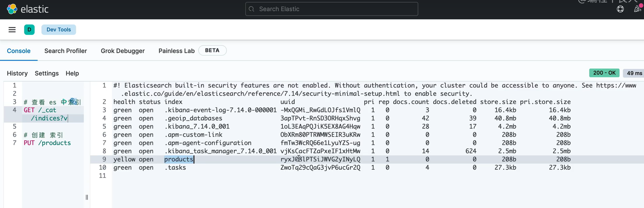Click the GET /_cat request line
Image resolution: width=644 pixels, height=208 pixels.
(40, 110)
